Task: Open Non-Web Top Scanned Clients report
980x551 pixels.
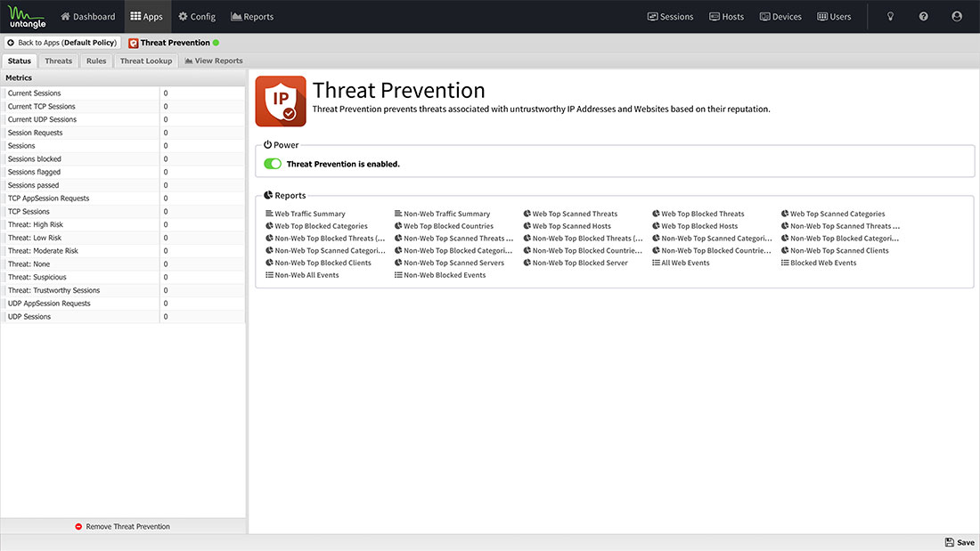Action: point(835,250)
